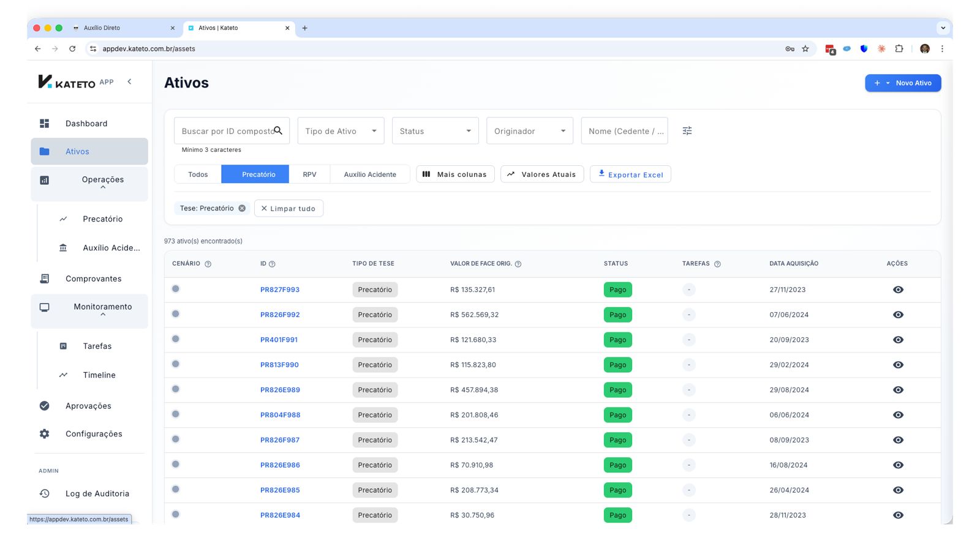The width and height of the screenshot is (980, 560).
Task: Click the Exportar Excel button
Action: [630, 174]
